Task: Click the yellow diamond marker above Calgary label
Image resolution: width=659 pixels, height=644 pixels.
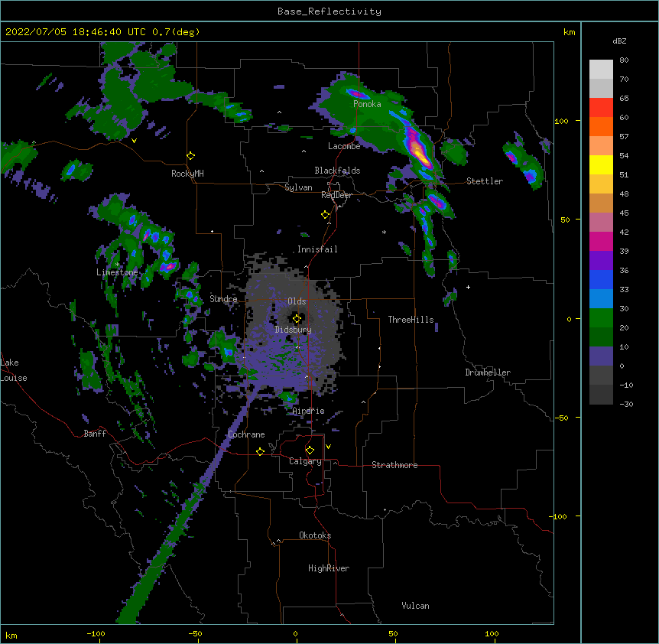Action: [x=310, y=450]
